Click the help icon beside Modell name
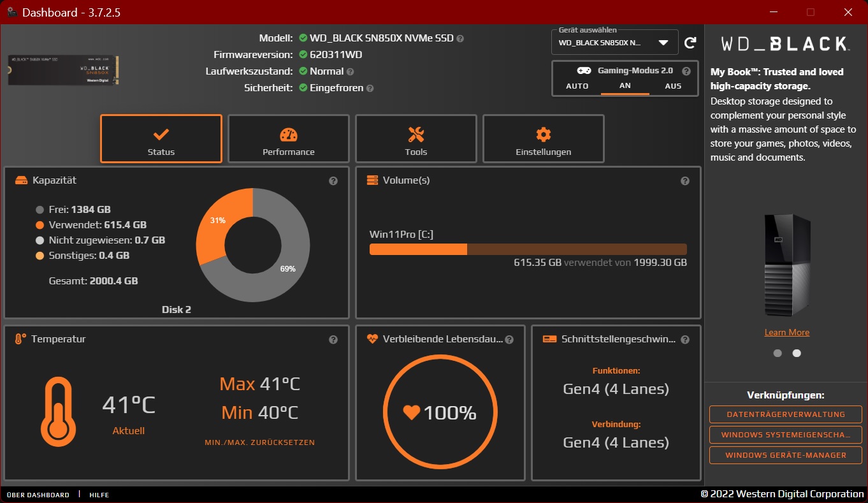Image resolution: width=868 pixels, height=503 pixels. pyautogui.click(x=460, y=38)
